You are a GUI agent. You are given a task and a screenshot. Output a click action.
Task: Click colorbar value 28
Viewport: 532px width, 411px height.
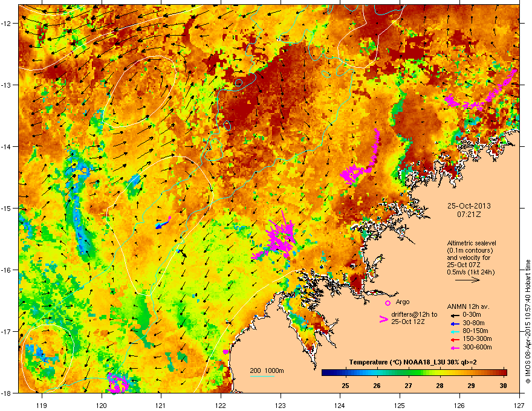coord(440,386)
